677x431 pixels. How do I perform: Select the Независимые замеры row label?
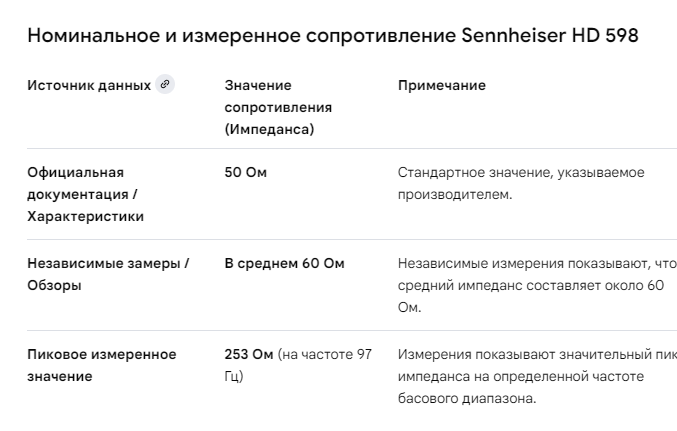tap(108, 274)
